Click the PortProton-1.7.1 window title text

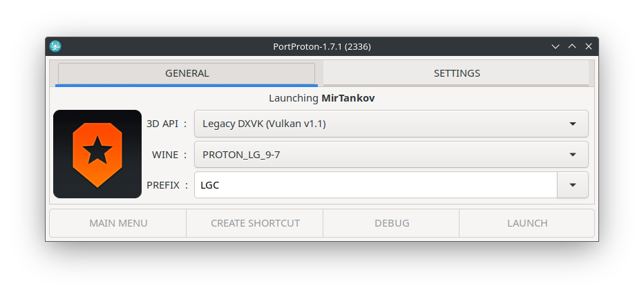[x=322, y=46]
